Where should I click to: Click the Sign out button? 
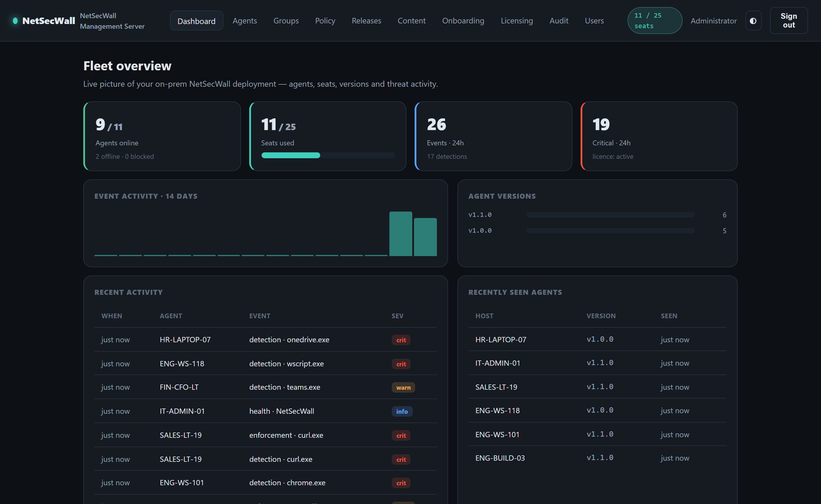(789, 21)
